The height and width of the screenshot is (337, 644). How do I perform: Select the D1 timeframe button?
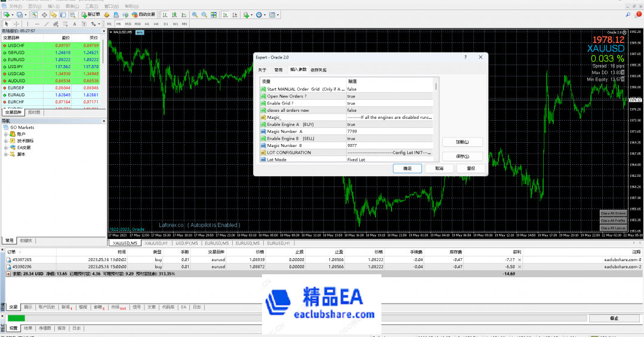[166, 24]
